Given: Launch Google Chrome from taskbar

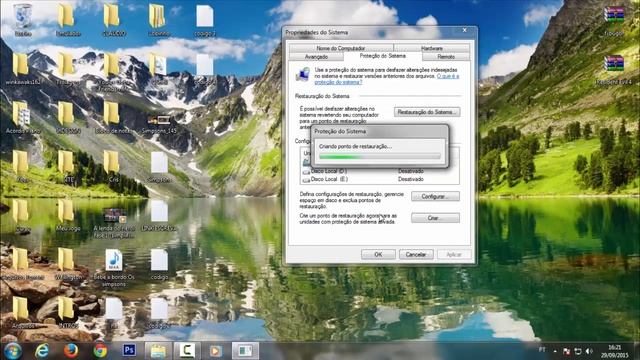Looking at the screenshot, I should (x=100, y=351).
